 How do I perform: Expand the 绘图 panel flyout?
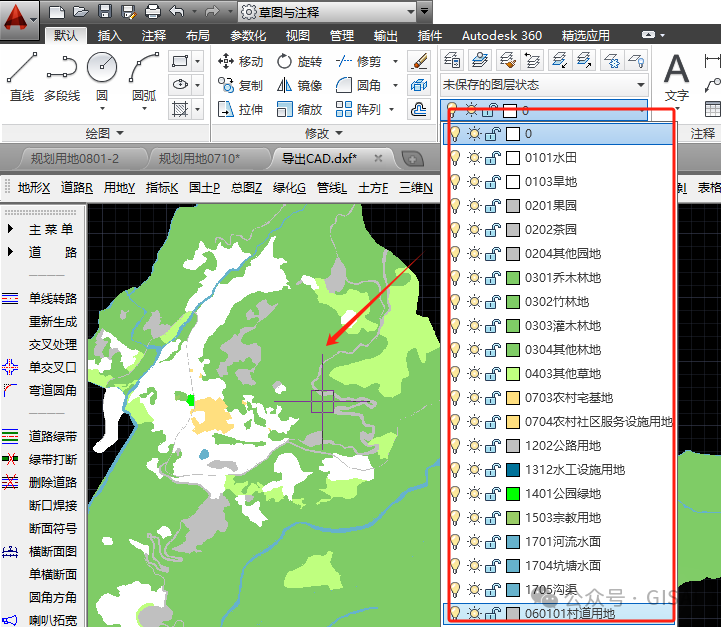coord(105,133)
